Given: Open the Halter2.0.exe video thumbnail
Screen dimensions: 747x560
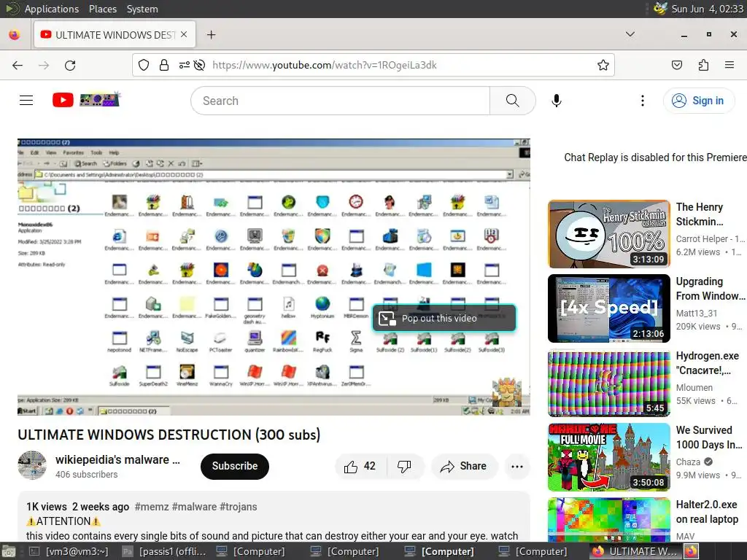Looking at the screenshot, I should point(609,519).
